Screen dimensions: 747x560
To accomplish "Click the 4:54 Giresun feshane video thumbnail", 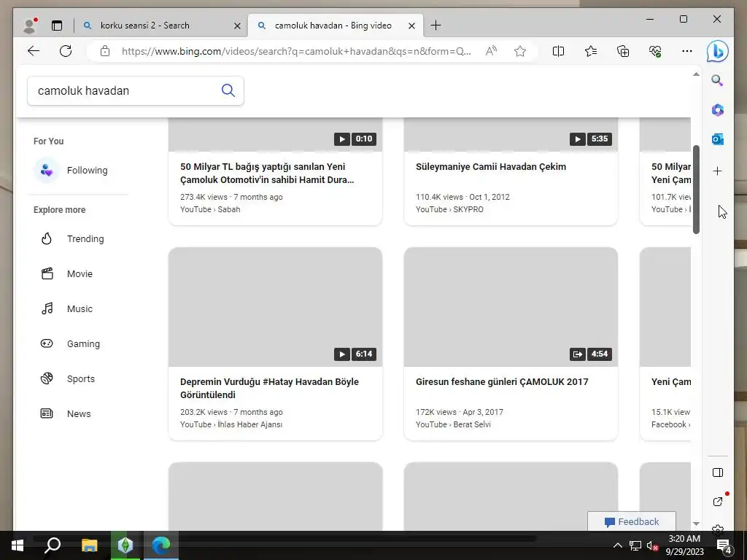I will tap(511, 307).
